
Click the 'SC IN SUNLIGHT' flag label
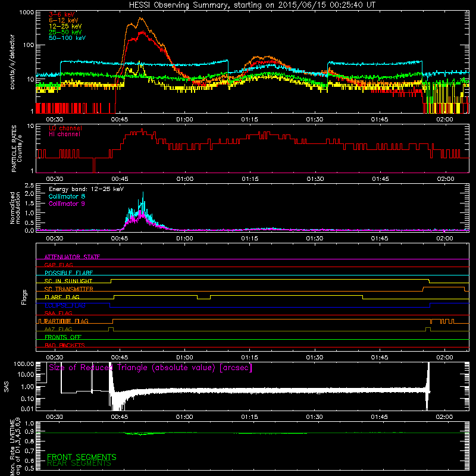click(x=68, y=281)
